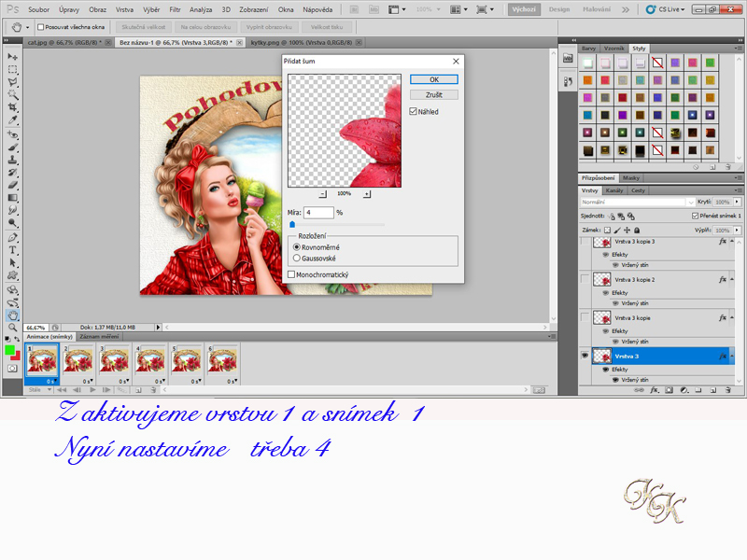Open the Filtr menu
This screenshot has width=747, height=560.
point(175,9)
